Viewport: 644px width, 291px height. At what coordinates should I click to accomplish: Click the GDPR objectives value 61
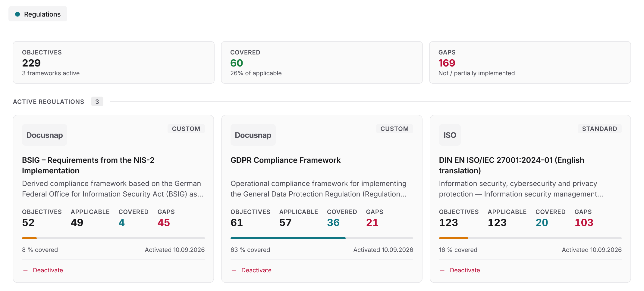click(237, 222)
